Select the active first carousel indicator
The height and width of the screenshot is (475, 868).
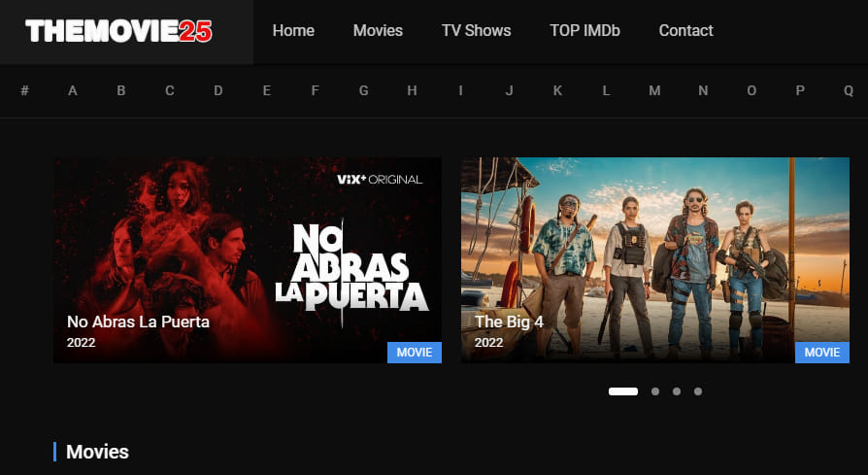click(x=623, y=391)
